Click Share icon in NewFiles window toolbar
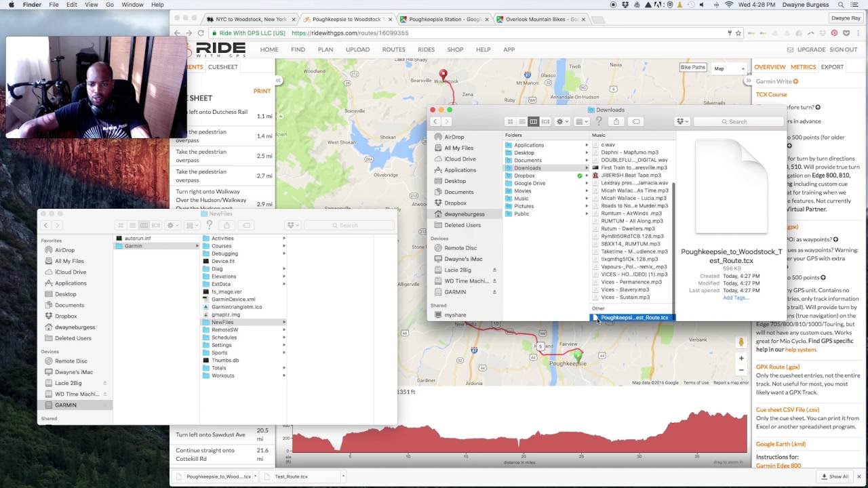 point(227,225)
